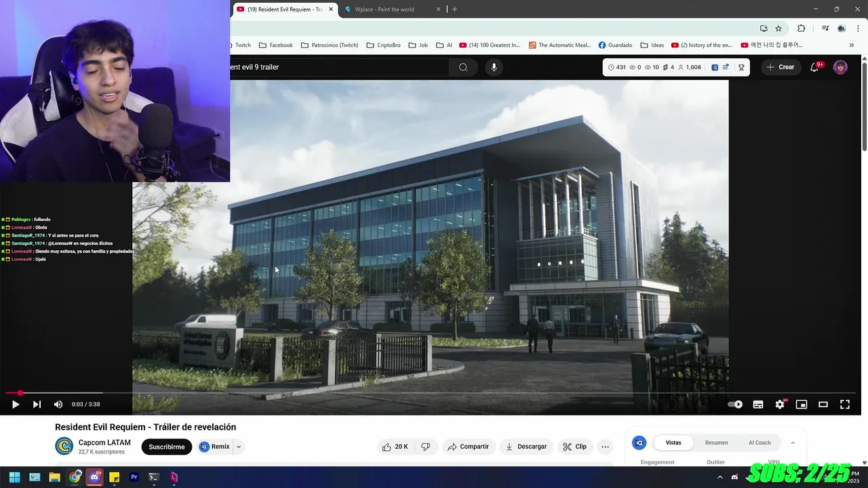Click the 431 clock stat
The width and height of the screenshot is (868, 488).
click(616, 67)
